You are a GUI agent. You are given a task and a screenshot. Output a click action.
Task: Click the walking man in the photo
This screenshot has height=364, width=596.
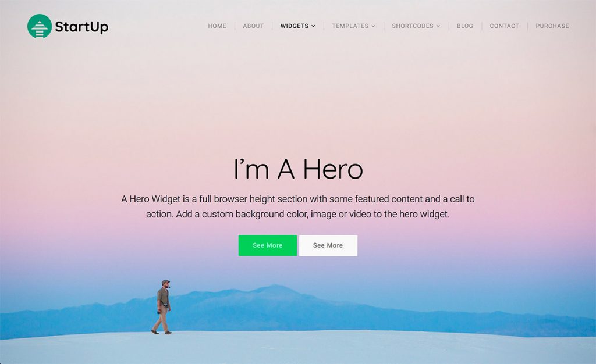point(163,307)
